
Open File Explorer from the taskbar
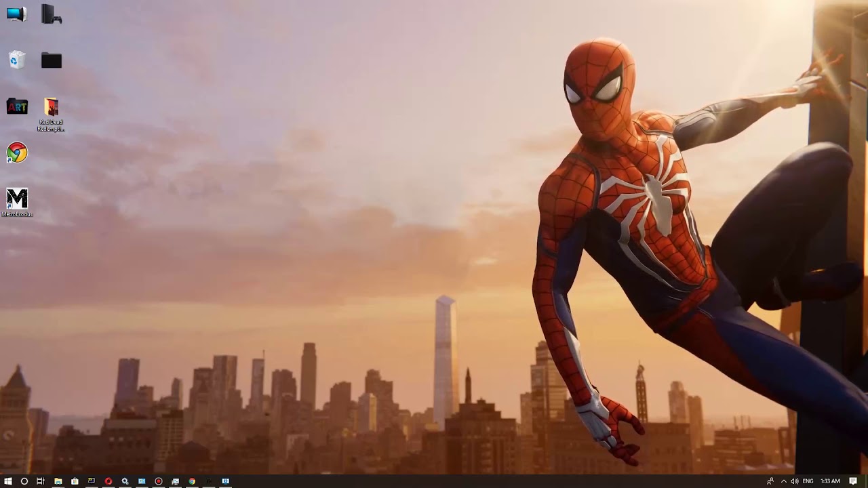58,481
